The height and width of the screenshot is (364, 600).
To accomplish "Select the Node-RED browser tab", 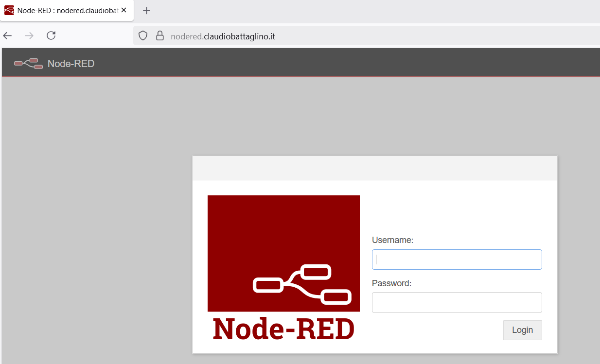I will tap(67, 10).
